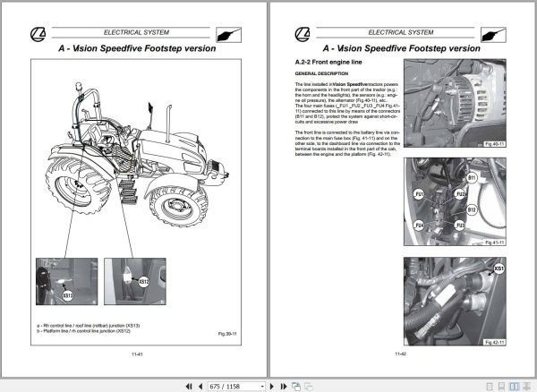This screenshot has height=392, width=537.
Task: Click the _FU4 fuse label
Action: (x=419, y=226)
